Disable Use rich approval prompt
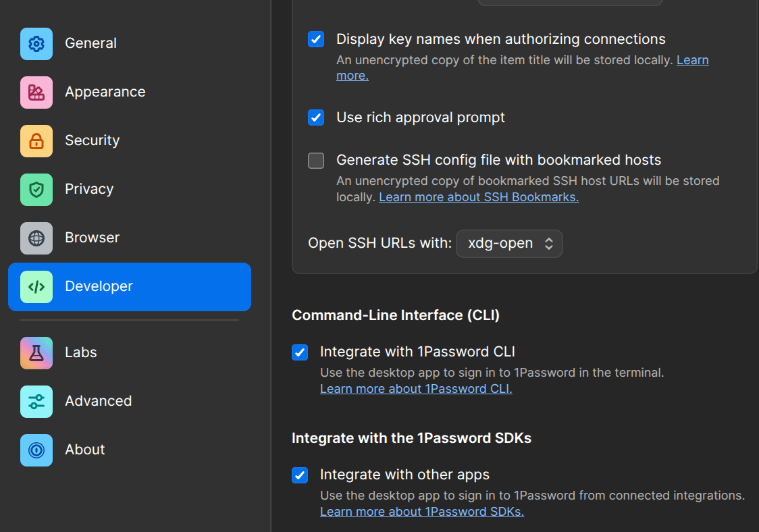Viewport: 759px width, 532px height. click(x=316, y=117)
